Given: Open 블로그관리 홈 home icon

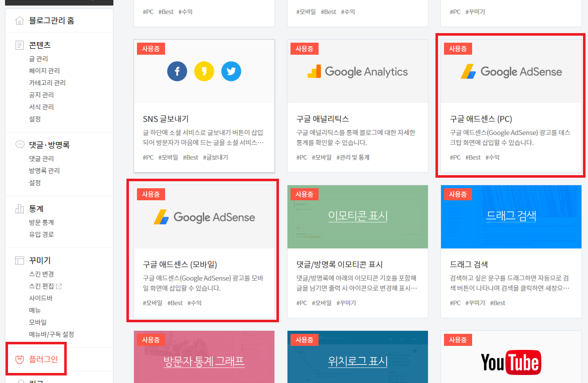Looking at the screenshot, I should 20,21.
